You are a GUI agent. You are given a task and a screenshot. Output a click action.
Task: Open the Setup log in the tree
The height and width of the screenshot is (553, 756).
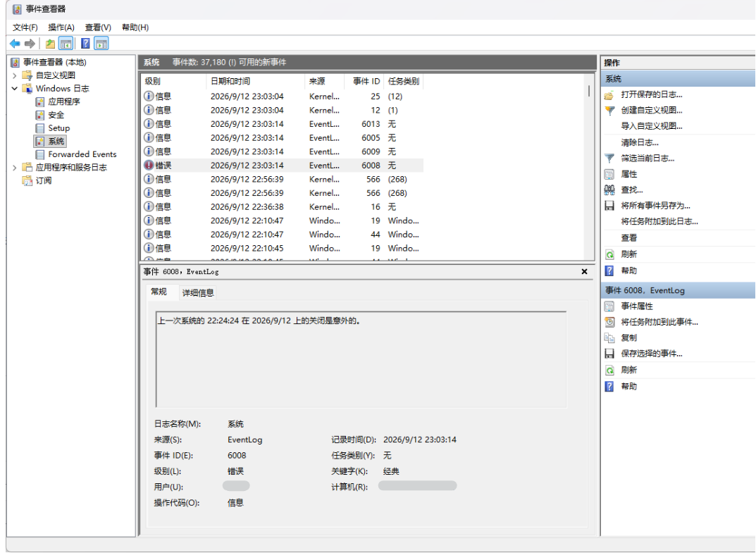(x=58, y=128)
